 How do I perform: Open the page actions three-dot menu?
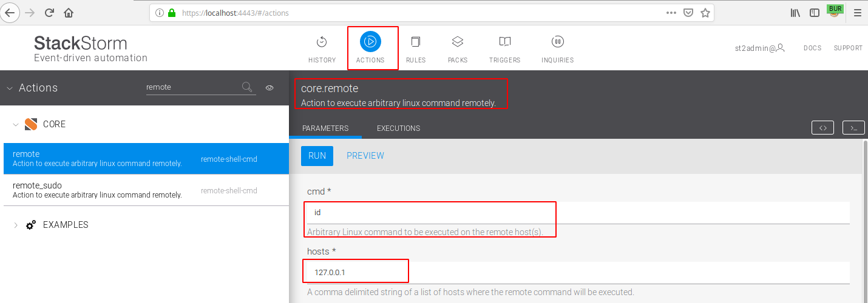pos(671,12)
